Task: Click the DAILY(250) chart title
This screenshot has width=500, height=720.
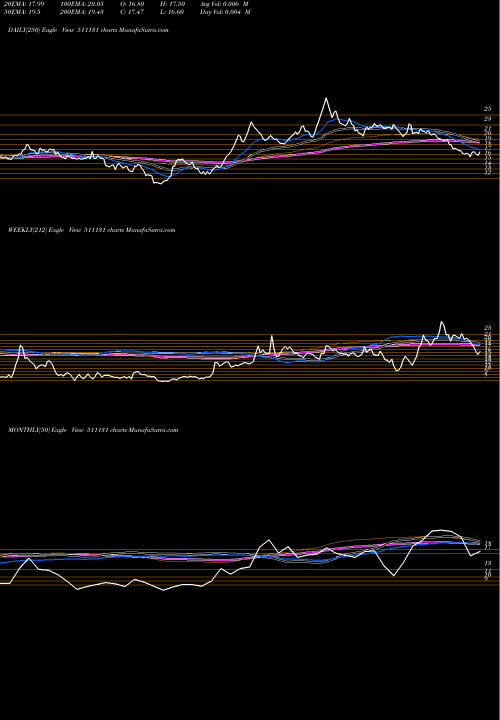Action: [88, 30]
